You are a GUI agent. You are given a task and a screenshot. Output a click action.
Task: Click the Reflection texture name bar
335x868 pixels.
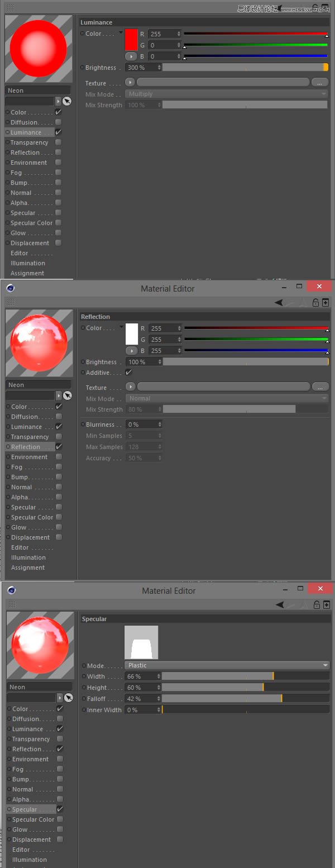click(224, 387)
